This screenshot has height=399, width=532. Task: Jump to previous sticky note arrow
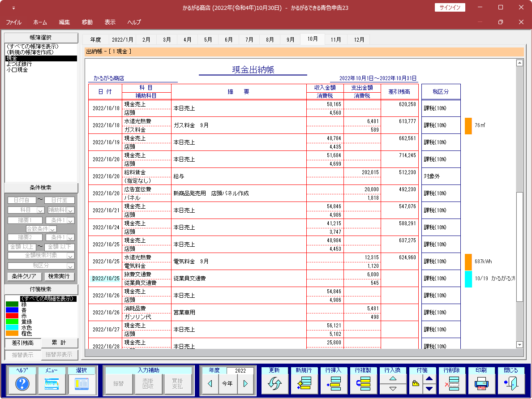tap(429, 379)
